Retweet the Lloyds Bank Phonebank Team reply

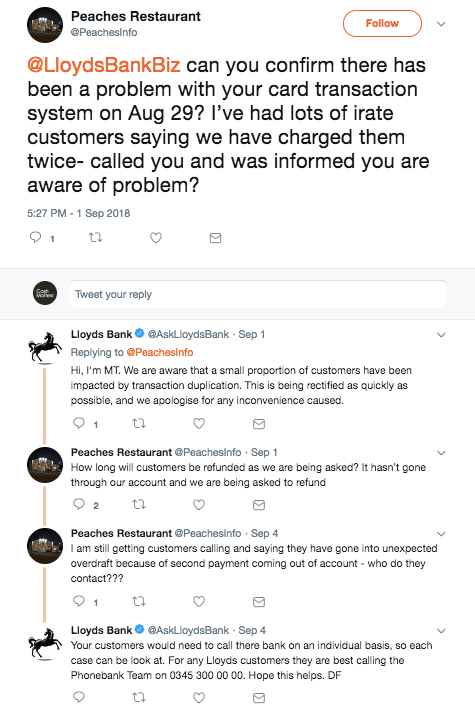(x=139, y=697)
